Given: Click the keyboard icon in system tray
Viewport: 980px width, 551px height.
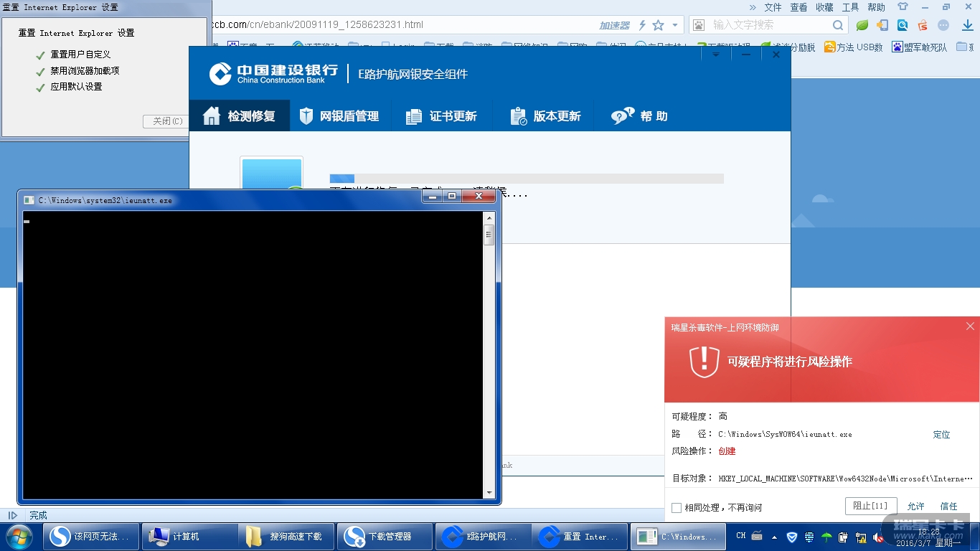Looking at the screenshot, I should (758, 536).
